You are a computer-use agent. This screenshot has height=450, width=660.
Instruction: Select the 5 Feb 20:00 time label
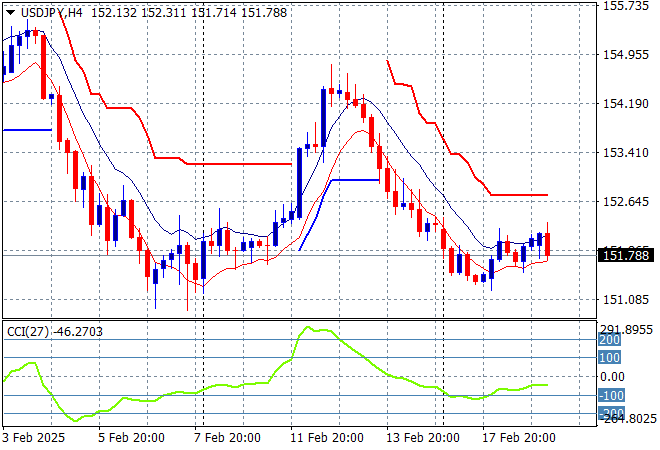point(133,438)
